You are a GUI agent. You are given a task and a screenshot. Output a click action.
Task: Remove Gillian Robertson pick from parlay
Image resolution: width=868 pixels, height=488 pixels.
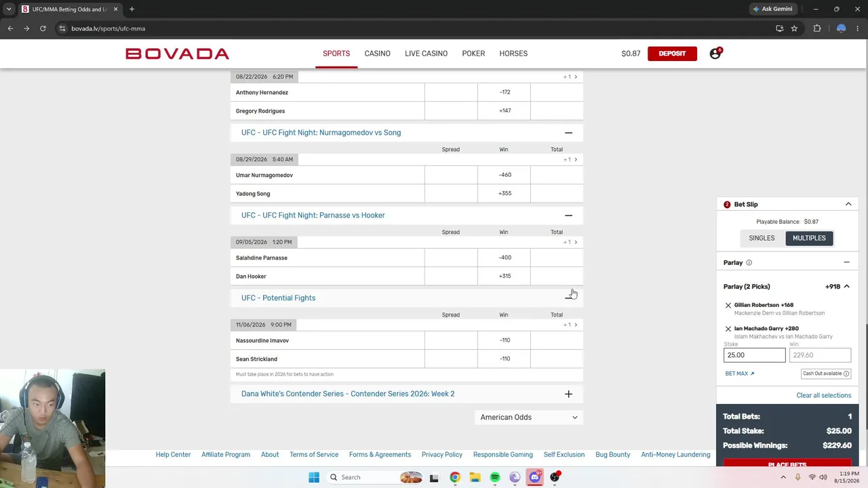728,306
